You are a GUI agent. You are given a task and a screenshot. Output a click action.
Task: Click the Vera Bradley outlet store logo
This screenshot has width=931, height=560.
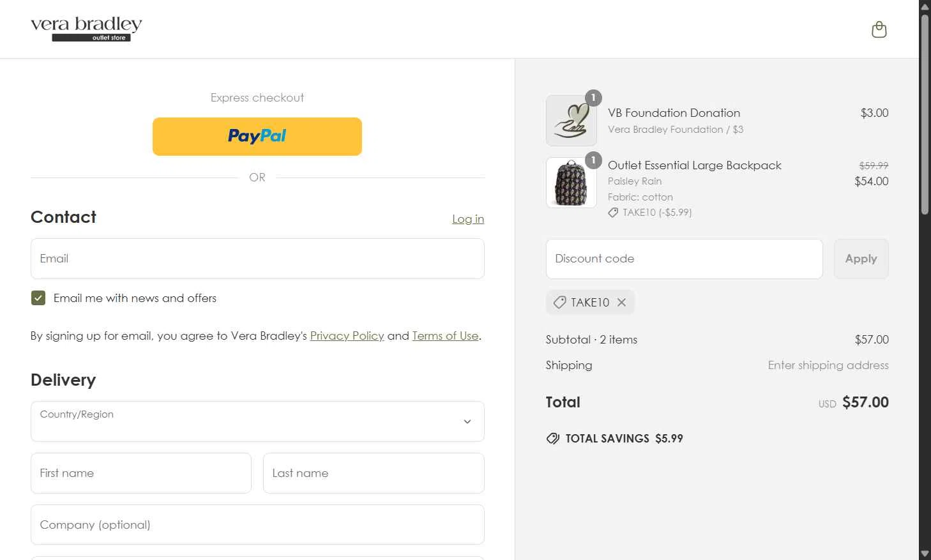[x=86, y=29]
